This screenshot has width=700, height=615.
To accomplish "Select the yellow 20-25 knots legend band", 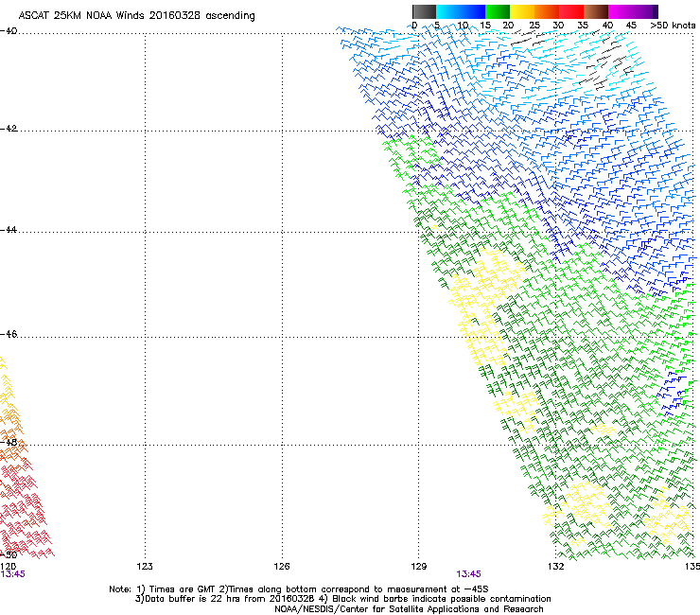I will point(522,11).
